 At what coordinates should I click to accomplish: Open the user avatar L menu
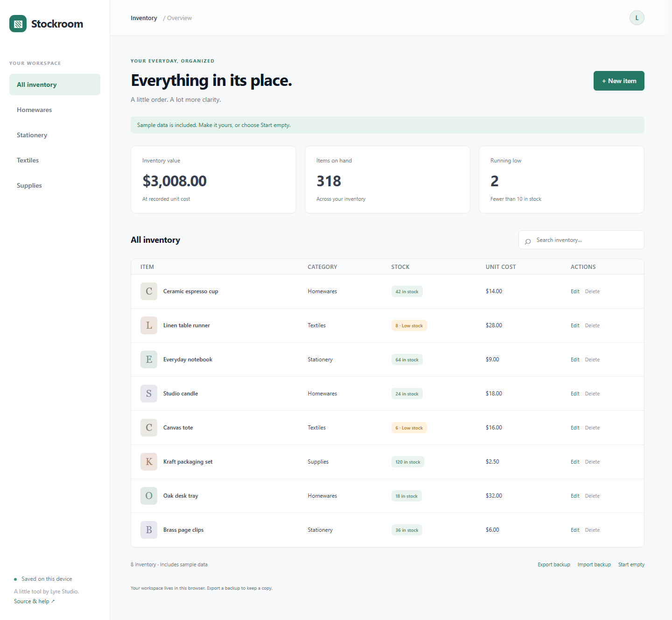click(x=637, y=18)
